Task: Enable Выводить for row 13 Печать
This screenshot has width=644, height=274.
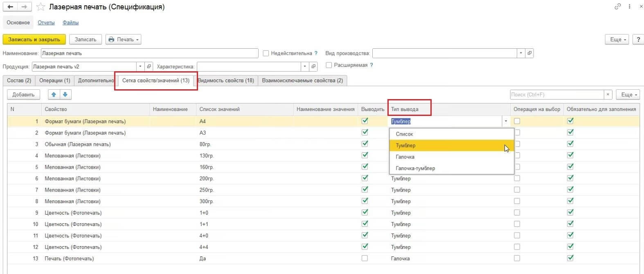Action: click(365, 258)
